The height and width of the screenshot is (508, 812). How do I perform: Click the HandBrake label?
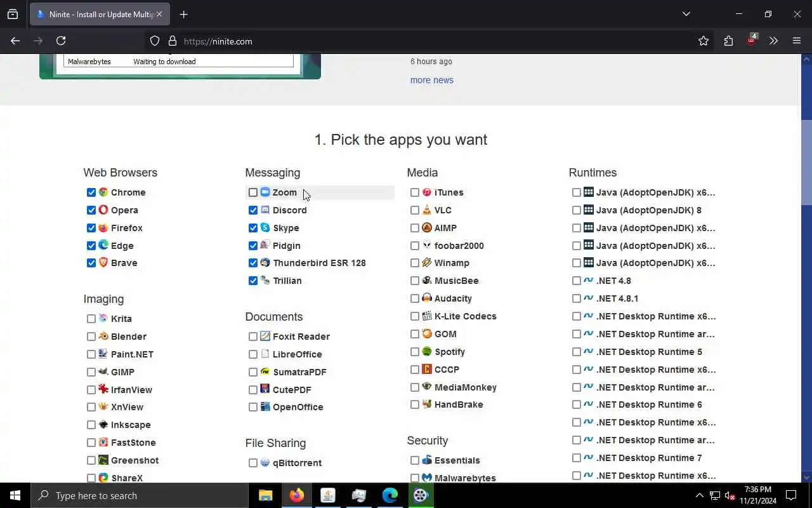(459, 404)
